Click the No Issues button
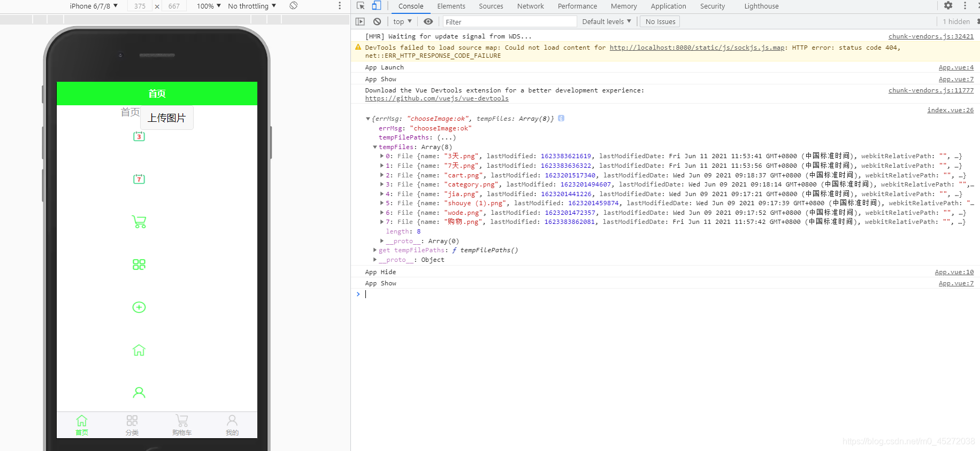980x451 pixels. click(660, 21)
